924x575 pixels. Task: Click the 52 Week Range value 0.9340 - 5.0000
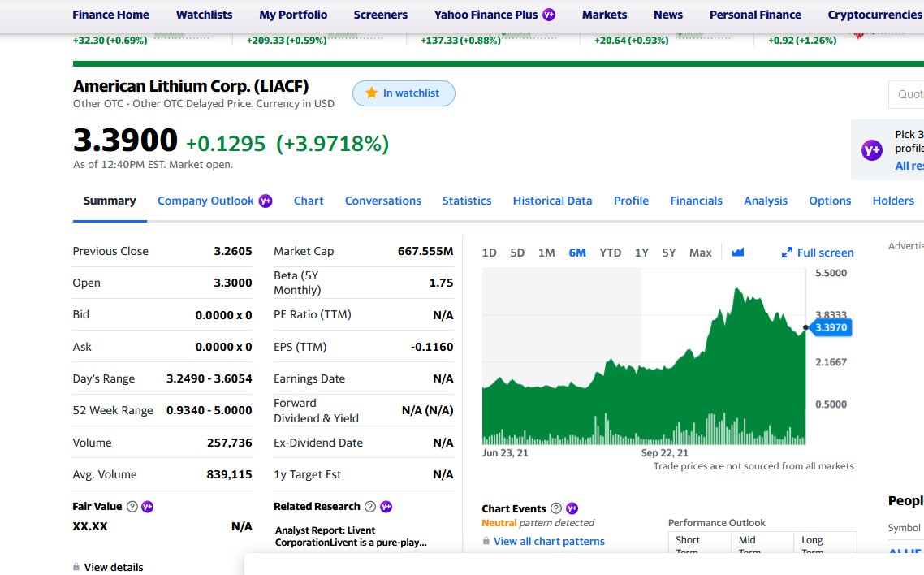209,410
